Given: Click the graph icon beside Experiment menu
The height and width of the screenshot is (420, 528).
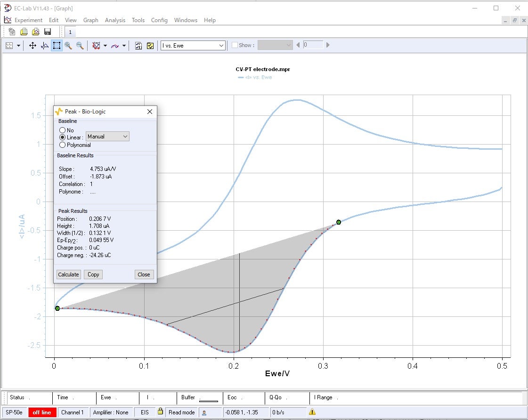Looking at the screenshot, I should [x=8, y=20].
